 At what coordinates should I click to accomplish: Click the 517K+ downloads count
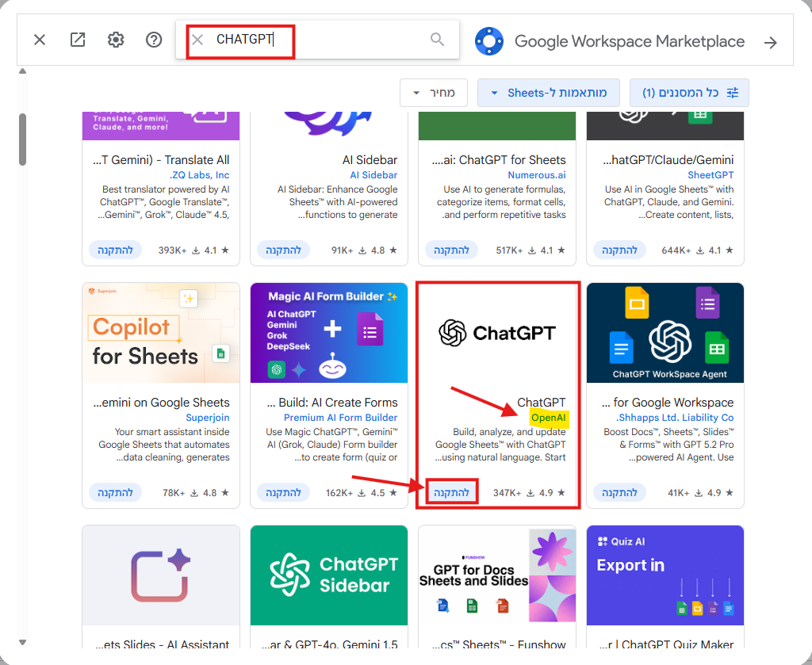509,250
